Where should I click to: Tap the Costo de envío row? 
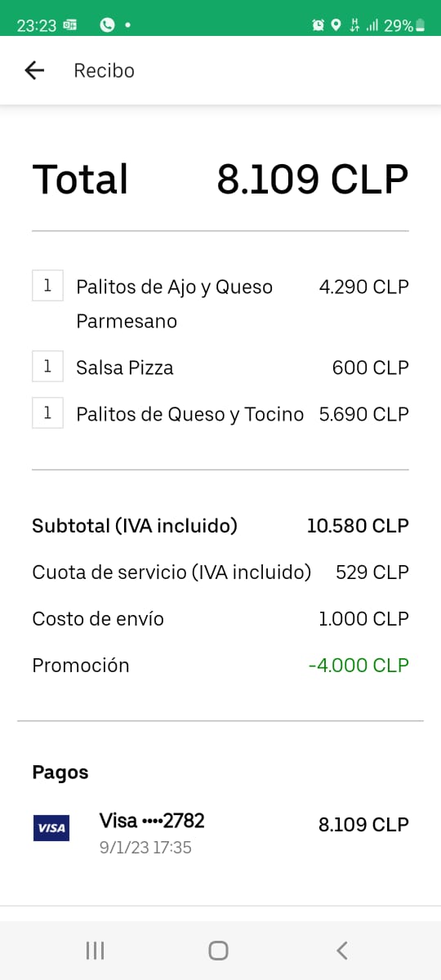(220, 619)
